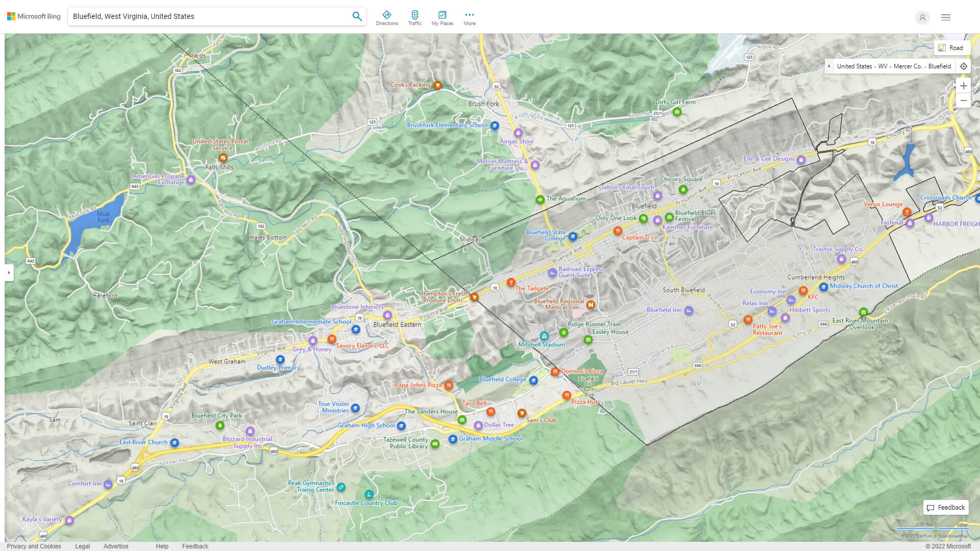Open the More options menu
Image resolution: width=980 pixels, height=551 pixels.
(469, 17)
